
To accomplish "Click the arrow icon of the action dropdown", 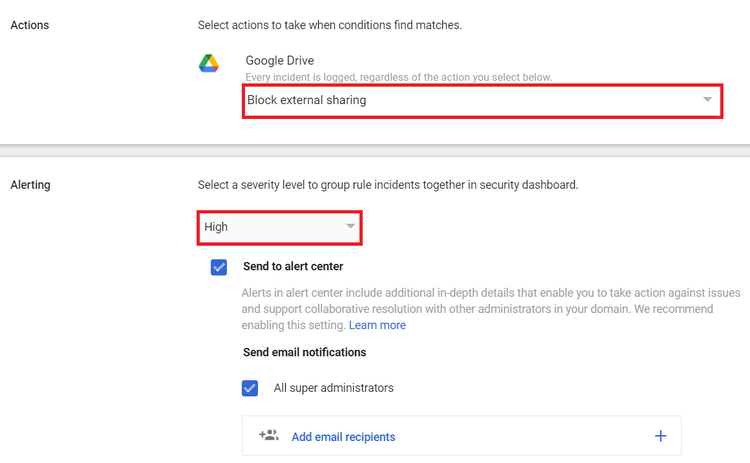I will [x=707, y=99].
